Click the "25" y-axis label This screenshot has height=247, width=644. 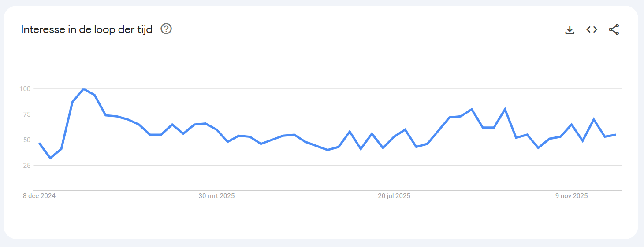(26, 166)
